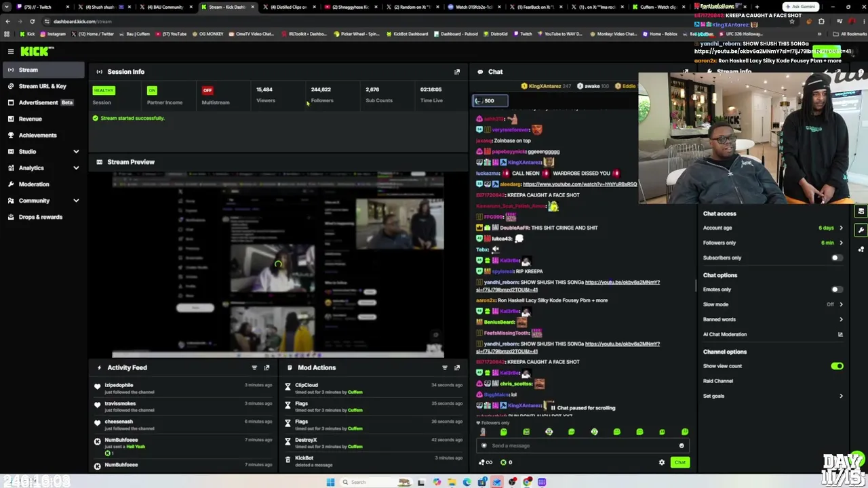
Task: Click the Stream Preview video thumbnail
Action: click(278, 265)
